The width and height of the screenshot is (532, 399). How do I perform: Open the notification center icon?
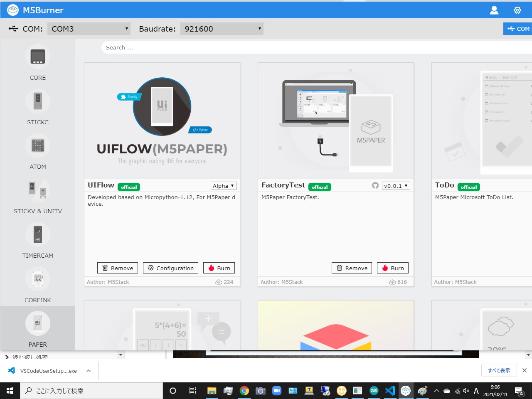tap(519, 391)
